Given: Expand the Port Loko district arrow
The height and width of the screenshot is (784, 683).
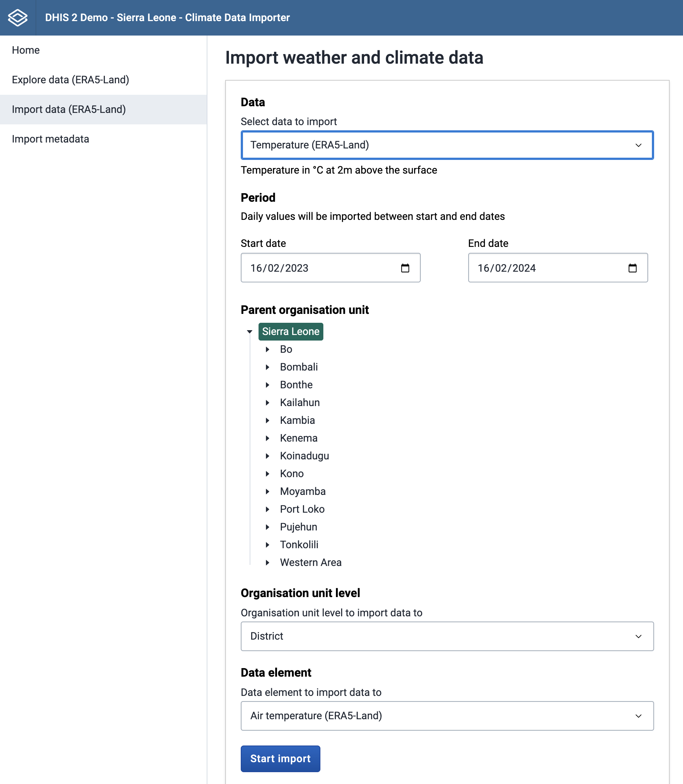Looking at the screenshot, I should point(267,509).
